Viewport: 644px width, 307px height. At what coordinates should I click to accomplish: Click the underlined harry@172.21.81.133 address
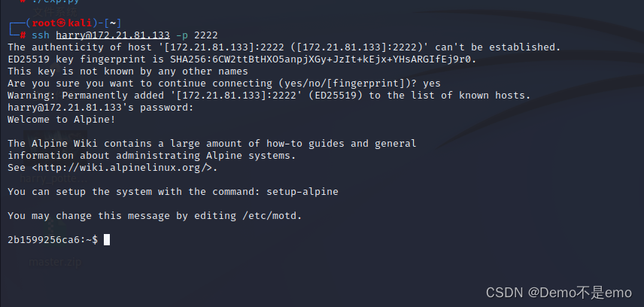[x=113, y=35]
